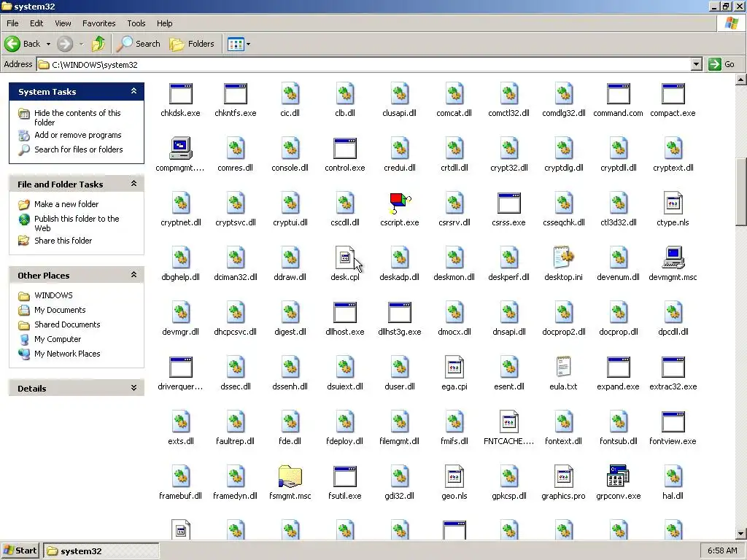Select the ega.cpi file icon
Viewport: 747px width, 560px height.
click(454, 367)
